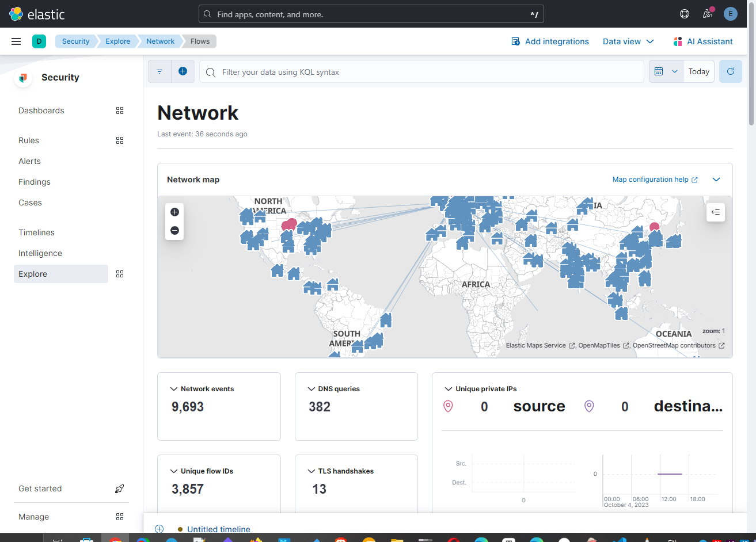This screenshot has width=756, height=542.
Task: Open the Map configuration help link
Action: (650, 179)
